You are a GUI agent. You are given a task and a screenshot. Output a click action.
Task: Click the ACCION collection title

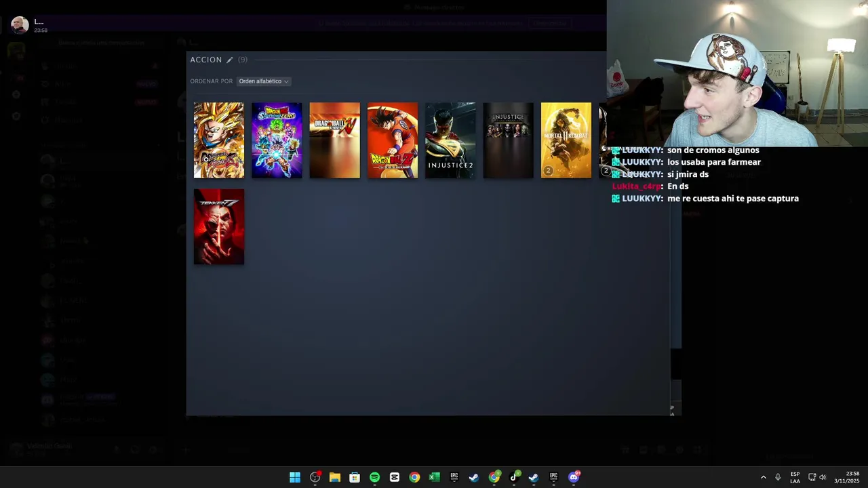[205, 60]
